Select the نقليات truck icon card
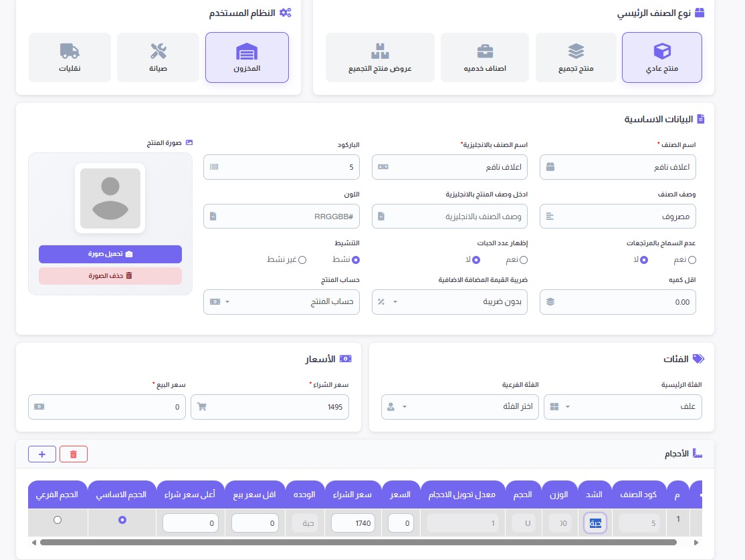Viewport: 745px width, 560px height. tap(70, 57)
